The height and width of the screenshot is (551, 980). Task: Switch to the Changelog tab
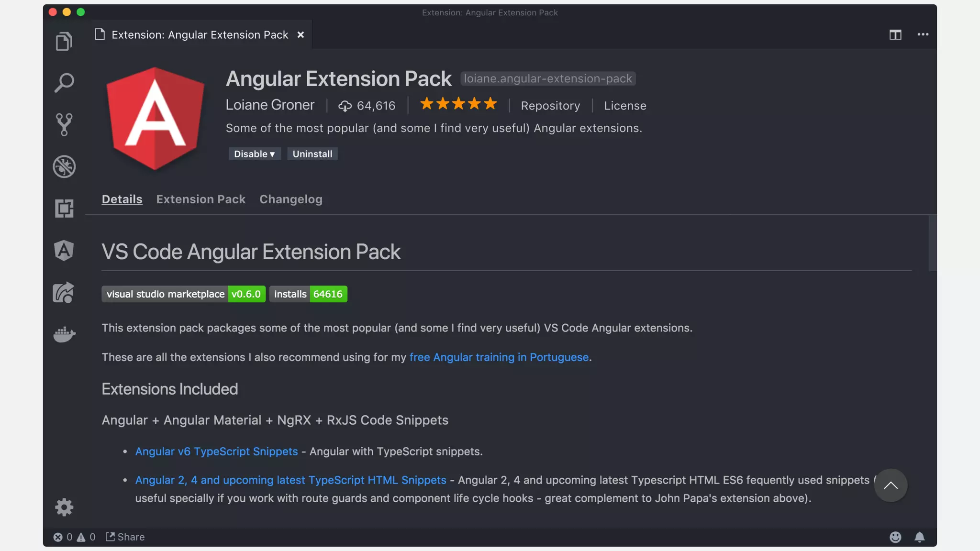tap(290, 199)
